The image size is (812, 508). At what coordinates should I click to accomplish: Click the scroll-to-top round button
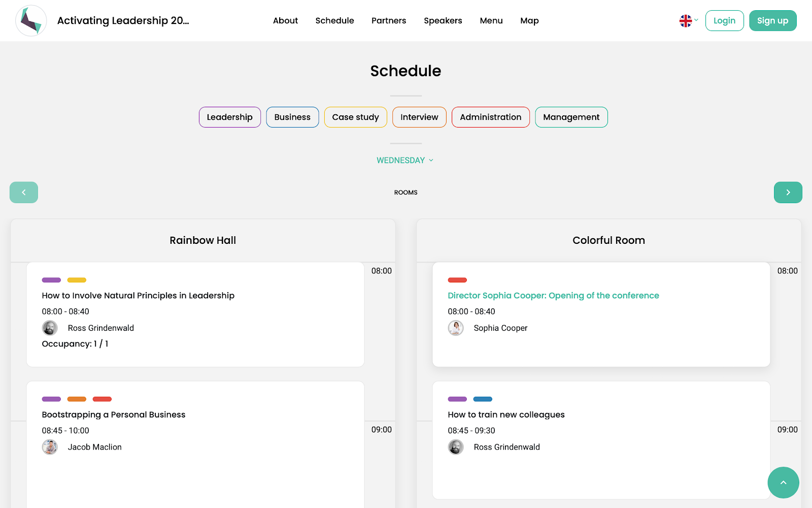[x=783, y=483]
